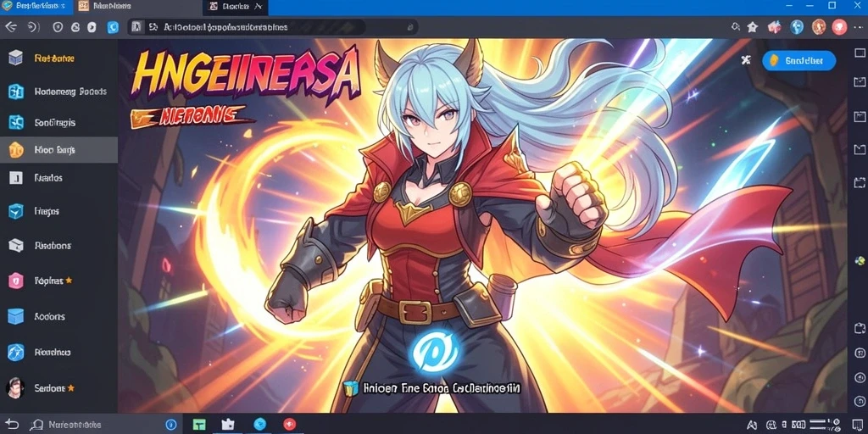Viewport: 868px width, 434px height.
Task: Click the right sidebar window icon with top bar
Action: point(860,116)
